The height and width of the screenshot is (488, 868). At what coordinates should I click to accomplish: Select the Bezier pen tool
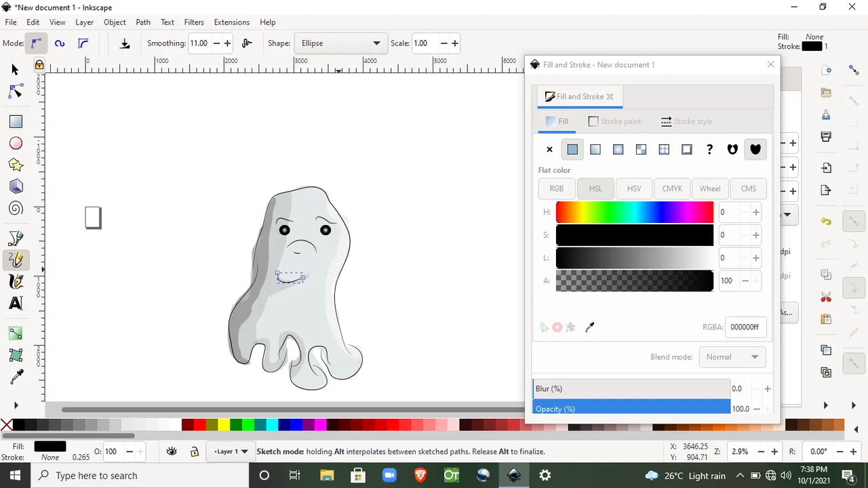(16, 238)
